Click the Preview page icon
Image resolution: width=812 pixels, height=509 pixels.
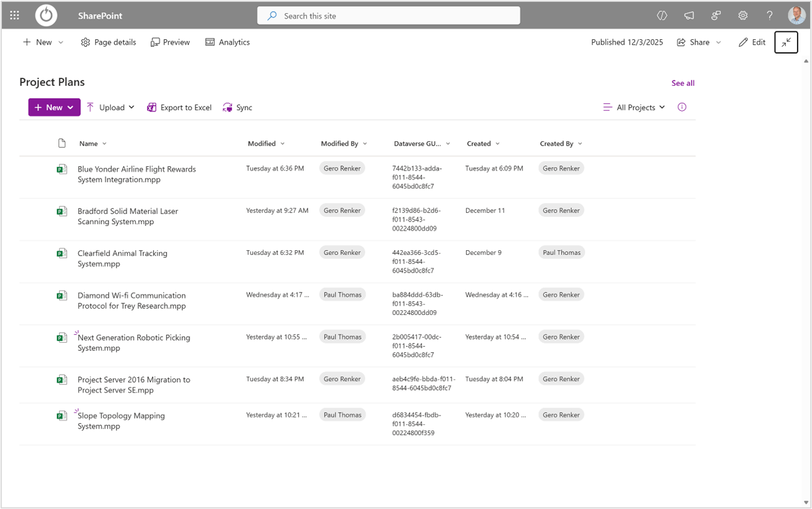pos(154,42)
